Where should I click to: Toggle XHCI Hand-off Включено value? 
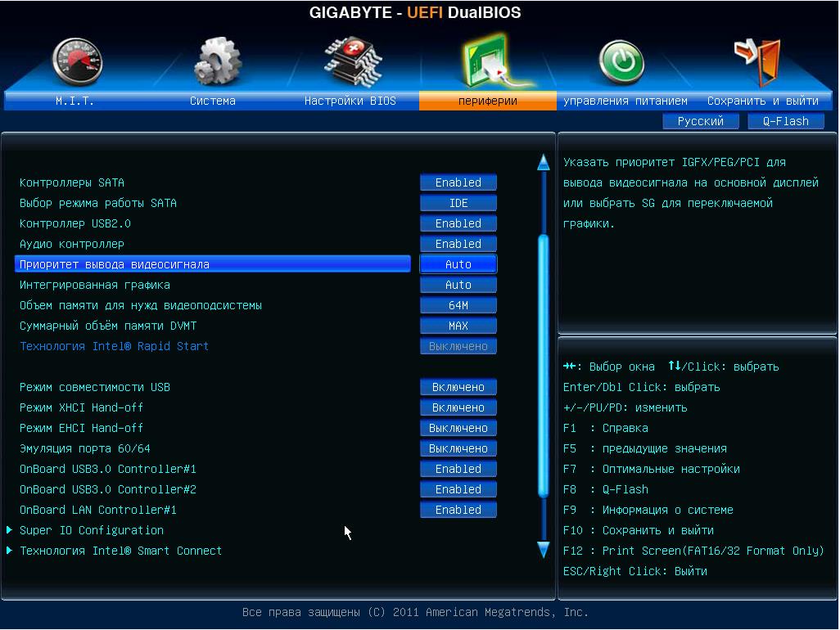pos(458,407)
